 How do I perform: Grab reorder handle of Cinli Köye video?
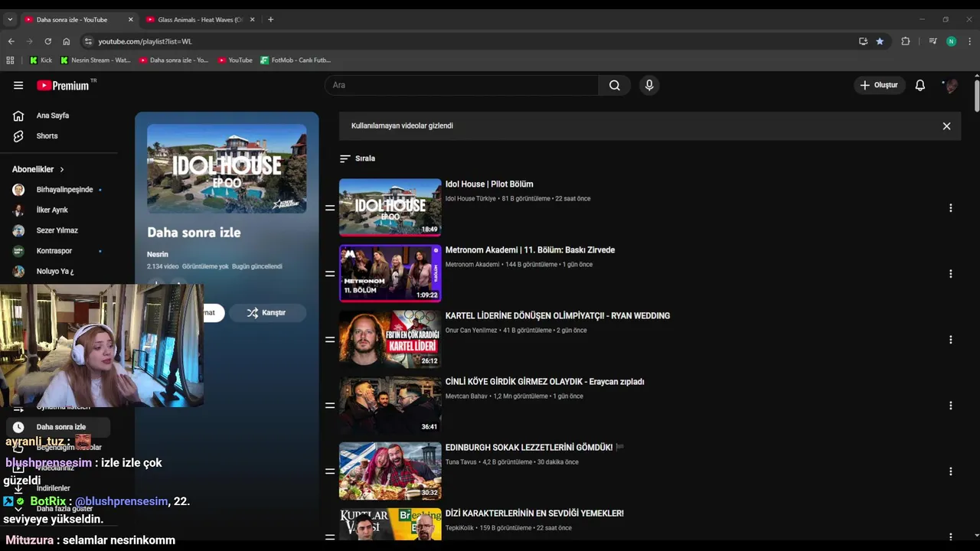[330, 406]
